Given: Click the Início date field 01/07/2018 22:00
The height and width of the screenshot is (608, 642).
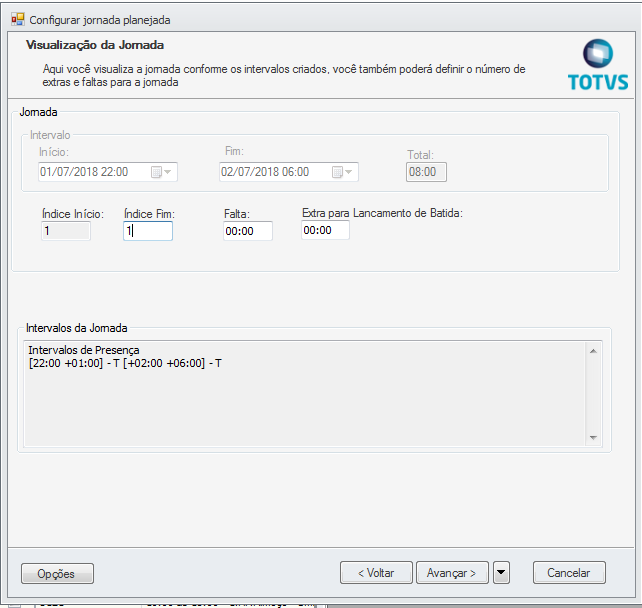Looking at the screenshot, I should pos(108,172).
